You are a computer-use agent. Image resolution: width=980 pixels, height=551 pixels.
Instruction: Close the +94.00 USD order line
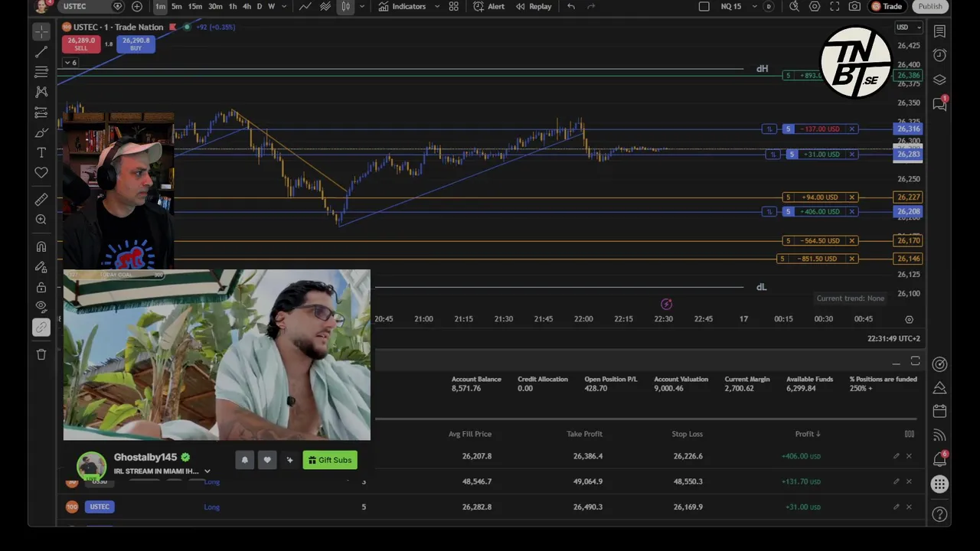(x=851, y=197)
